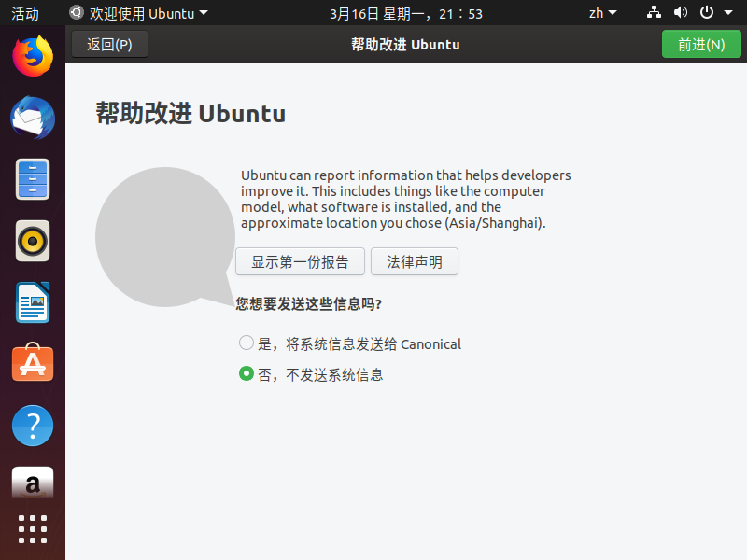Open the Files manager in dock
747x560 pixels.
33,179
